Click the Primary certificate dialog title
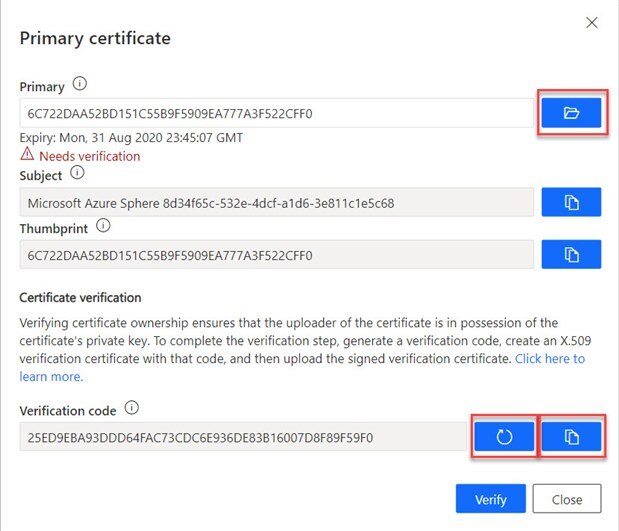 [95, 39]
